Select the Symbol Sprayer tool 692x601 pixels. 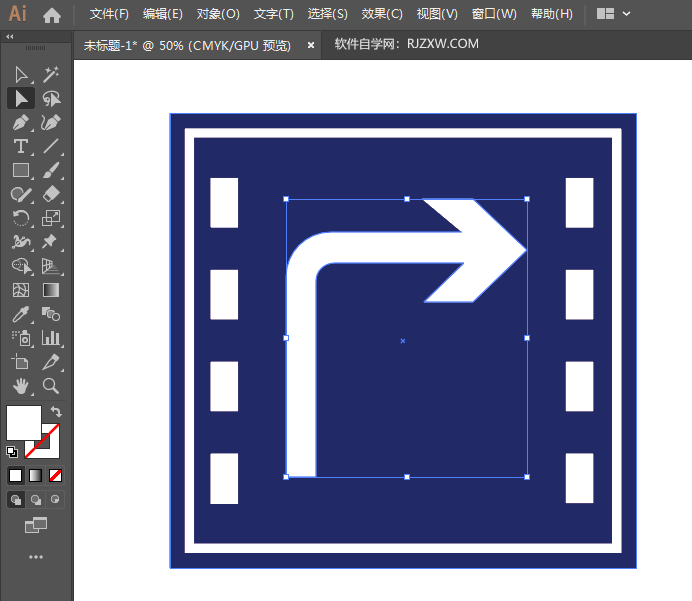pyautogui.click(x=21, y=338)
